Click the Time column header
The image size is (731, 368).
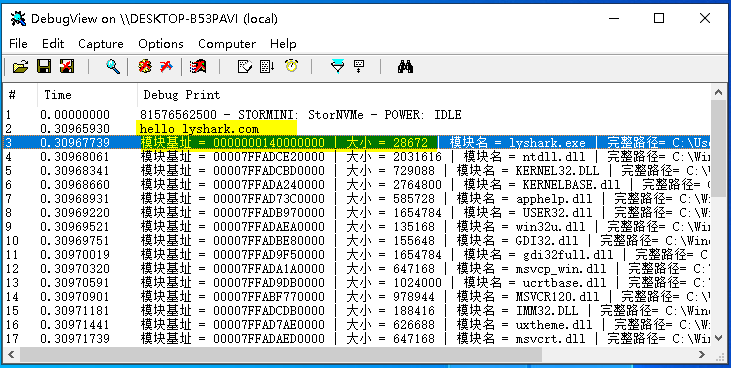click(x=88, y=96)
